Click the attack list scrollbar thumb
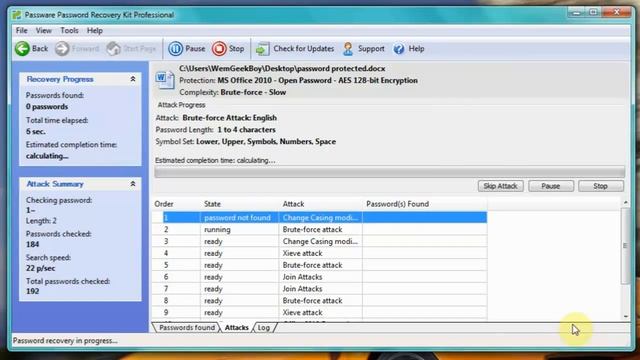The height and width of the screenshot is (360, 640). click(x=625, y=246)
